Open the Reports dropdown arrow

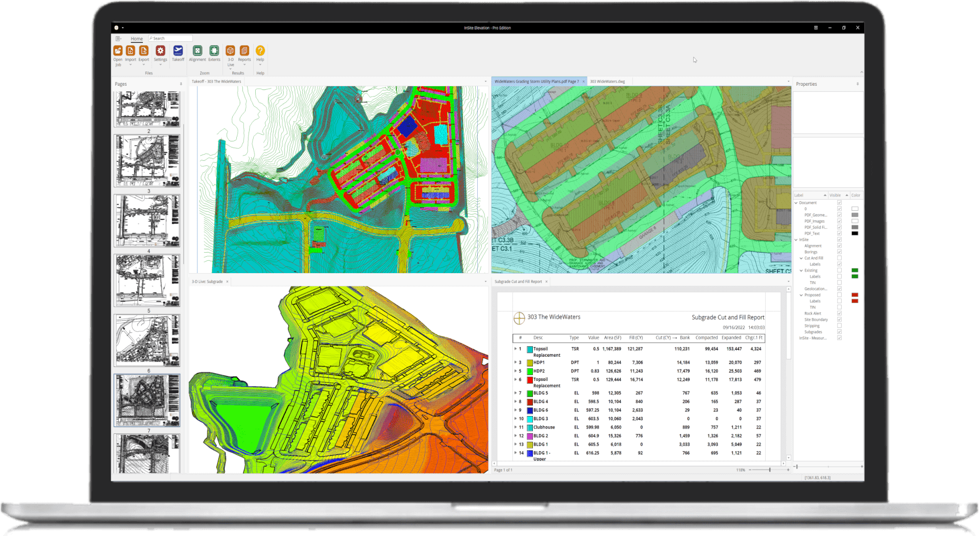(x=244, y=65)
